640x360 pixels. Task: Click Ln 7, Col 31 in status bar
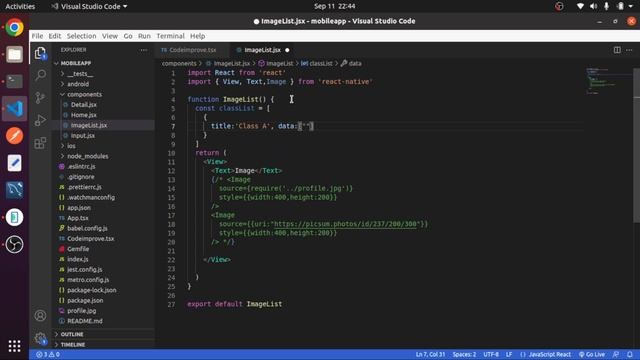pos(430,354)
